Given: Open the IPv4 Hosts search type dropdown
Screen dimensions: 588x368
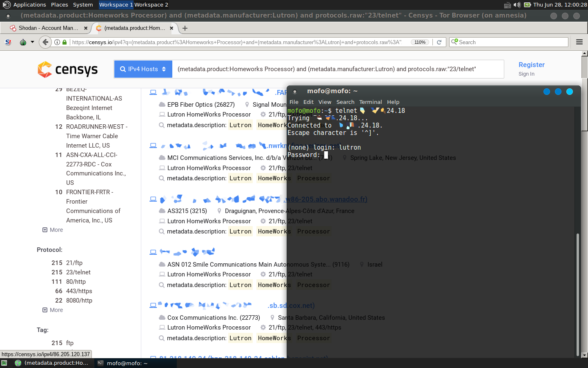Looking at the screenshot, I should 143,69.
